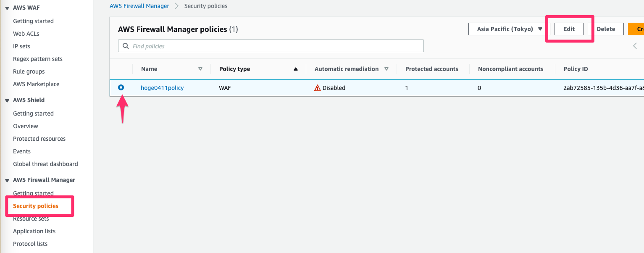The image size is (644, 253).
Task: Open the Asia Pacific (Tokyo) region dropdown
Action: 509,29
